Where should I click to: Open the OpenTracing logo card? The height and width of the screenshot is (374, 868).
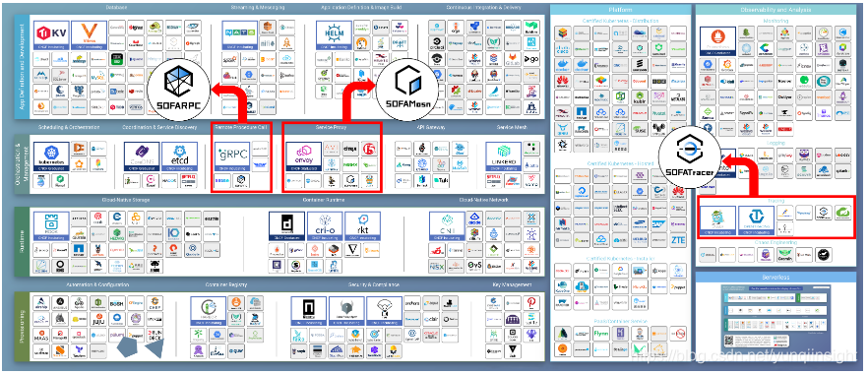[x=756, y=220]
